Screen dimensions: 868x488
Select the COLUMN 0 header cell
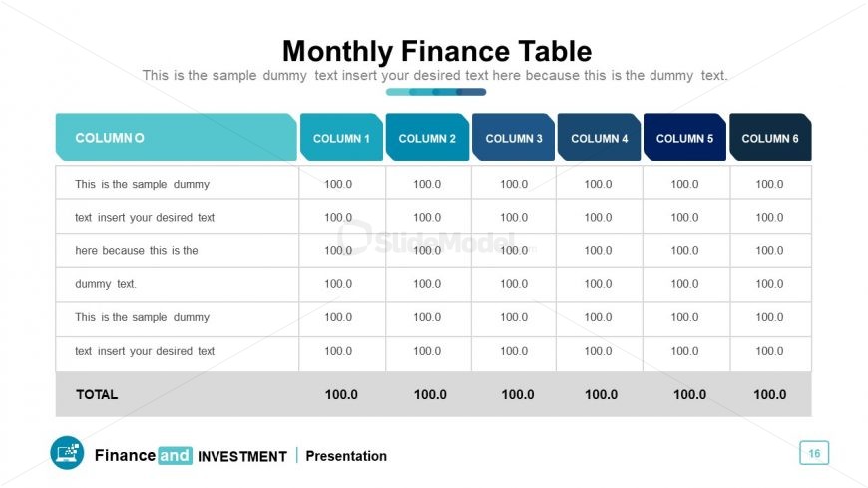176,138
